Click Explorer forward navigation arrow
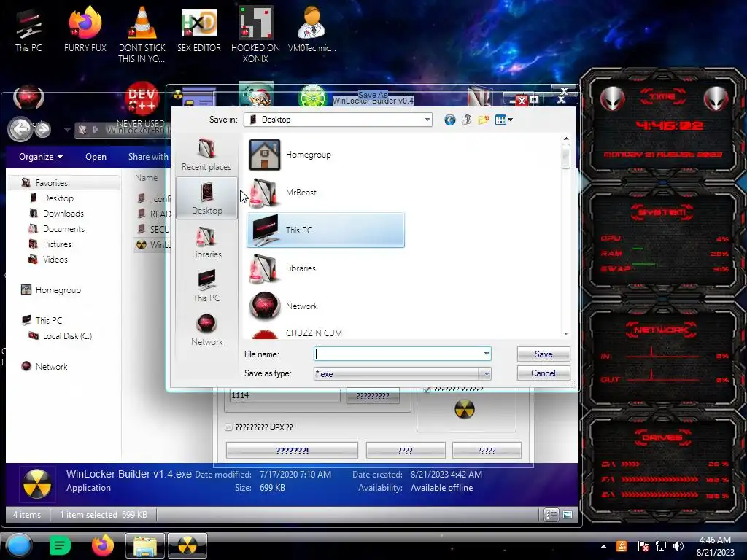Image resolution: width=747 pixels, height=560 pixels. [x=43, y=129]
